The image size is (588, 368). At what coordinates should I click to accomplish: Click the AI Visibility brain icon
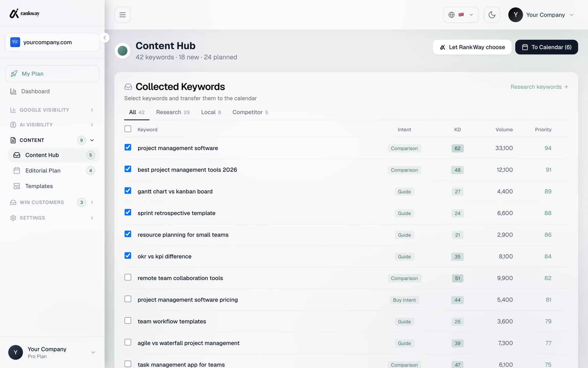pyautogui.click(x=13, y=125)
